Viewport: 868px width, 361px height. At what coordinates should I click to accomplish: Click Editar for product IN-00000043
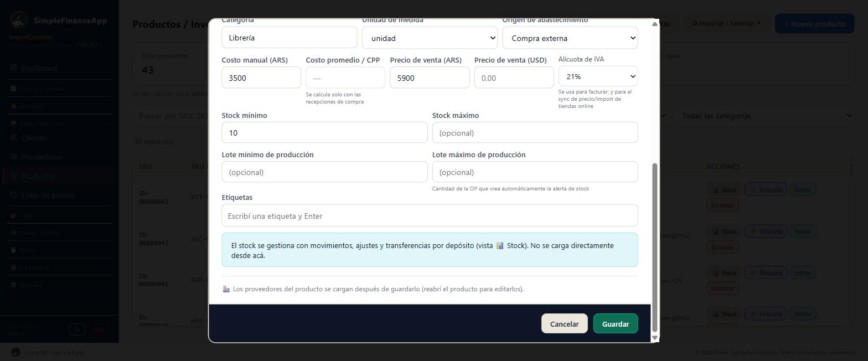803,190
